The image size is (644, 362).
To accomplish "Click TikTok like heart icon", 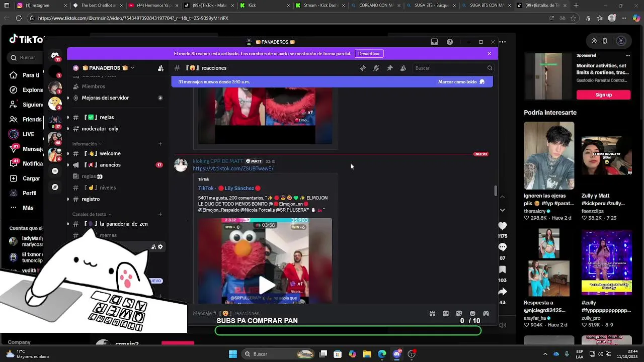I will tap(502, 226).
